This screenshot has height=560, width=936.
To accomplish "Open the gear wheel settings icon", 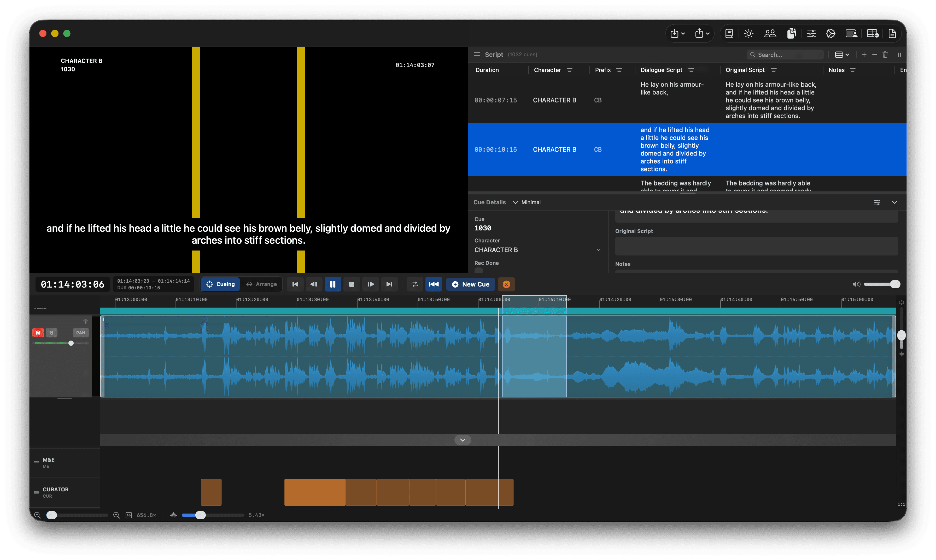I will (831, 34).
